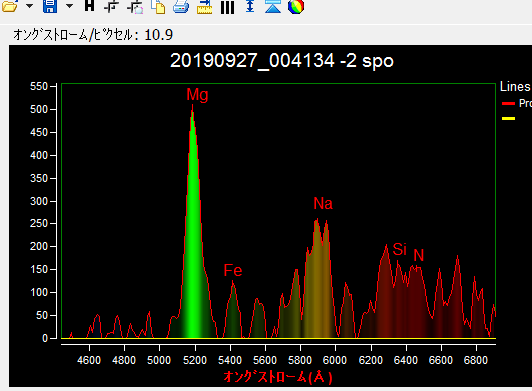Image resolution: width=532 pixels, height=391 pixels.
Task: Click the Fe peak label
Action: [x=233, y=271]
